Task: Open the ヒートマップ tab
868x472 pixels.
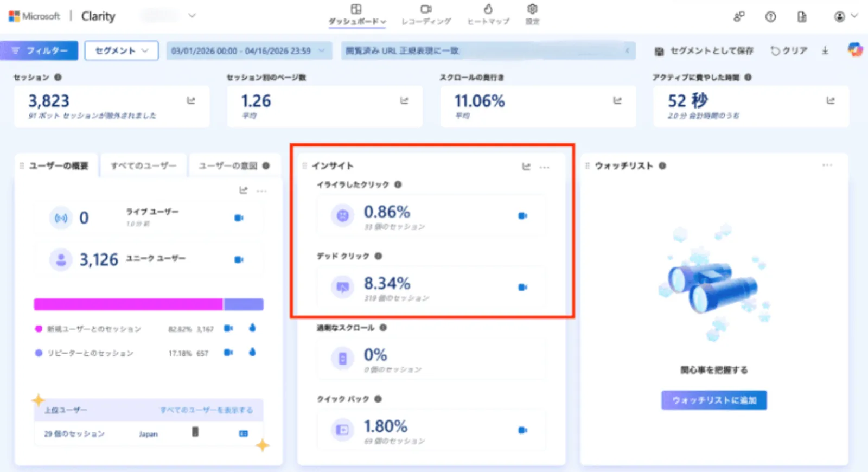Action: point(488,15)
